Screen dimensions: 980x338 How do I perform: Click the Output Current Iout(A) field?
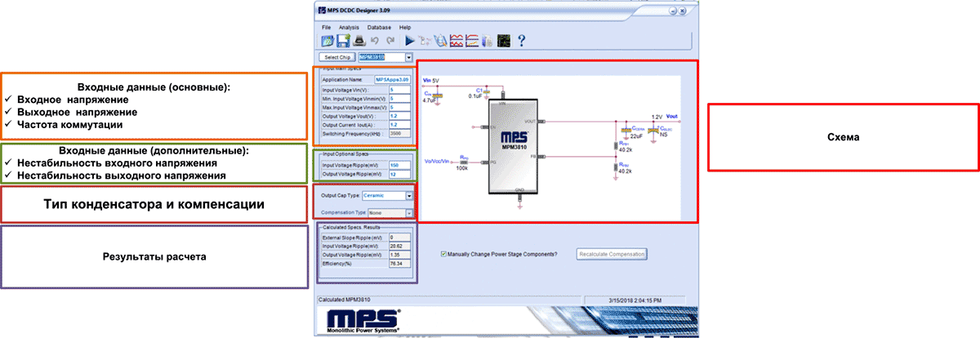tap(399, 124)
